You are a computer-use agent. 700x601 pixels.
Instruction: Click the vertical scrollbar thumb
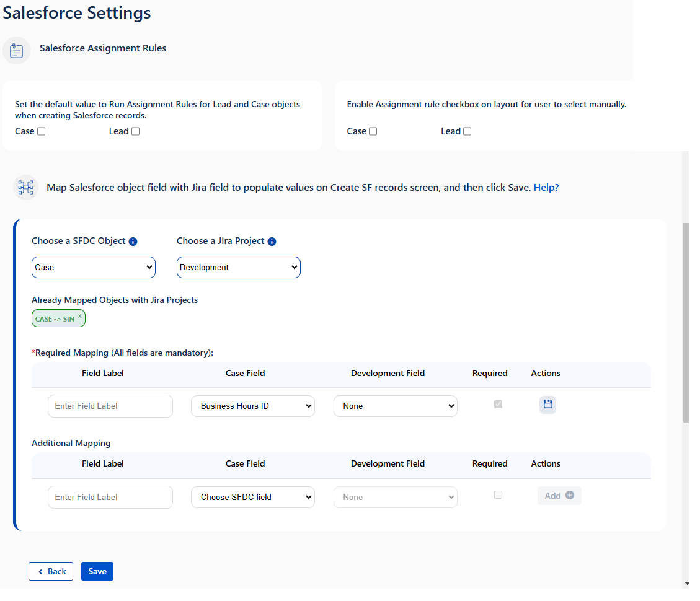click(x=686, y=323)
